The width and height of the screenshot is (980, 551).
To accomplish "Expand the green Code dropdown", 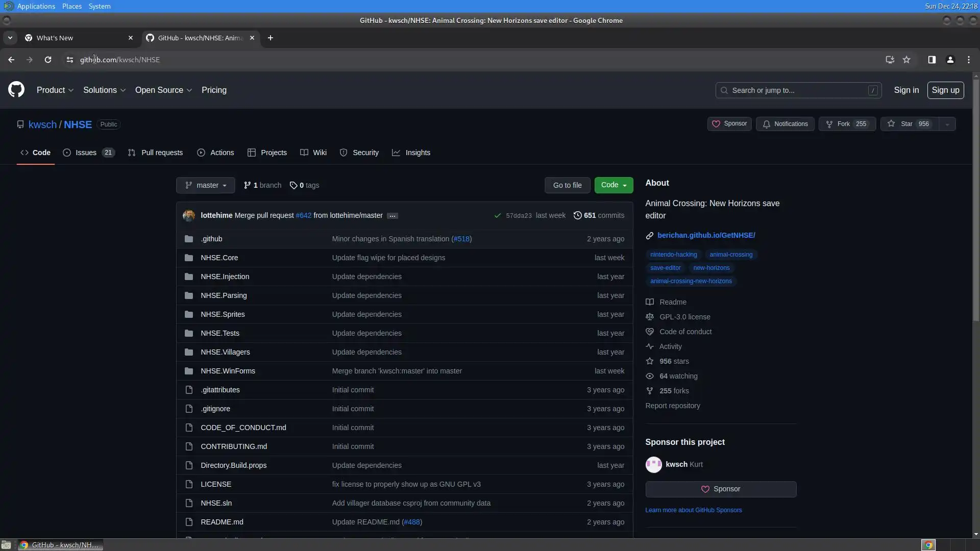I will point(614,185).
